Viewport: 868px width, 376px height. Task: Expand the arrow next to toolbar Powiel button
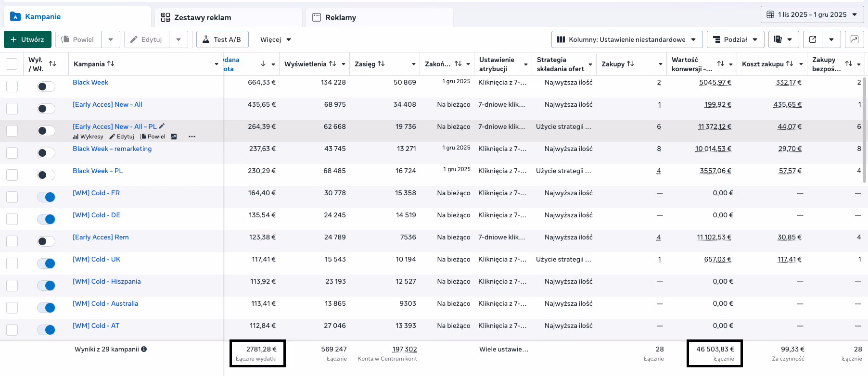111,39
